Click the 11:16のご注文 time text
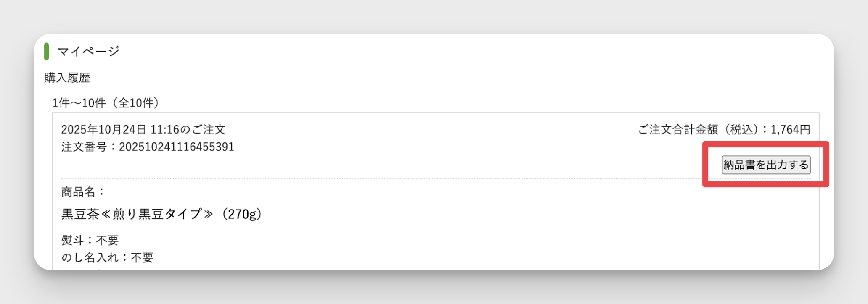 point(188,129)
